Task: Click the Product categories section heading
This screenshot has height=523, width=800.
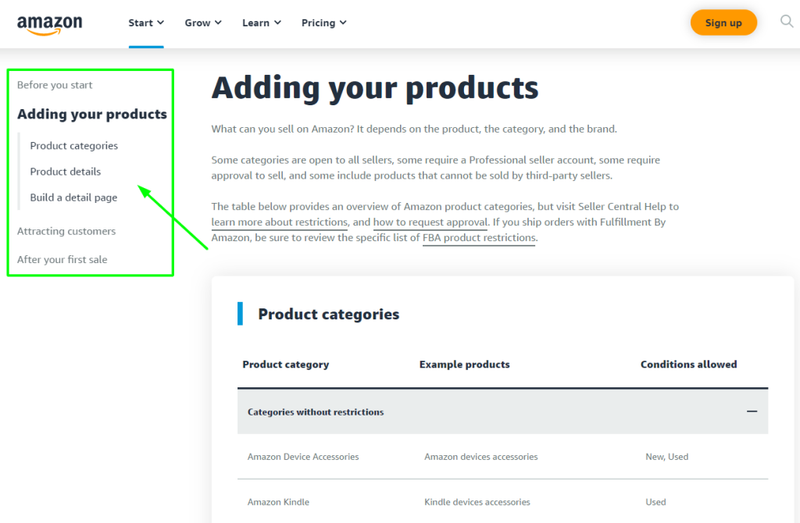Action: coord(329,314)
